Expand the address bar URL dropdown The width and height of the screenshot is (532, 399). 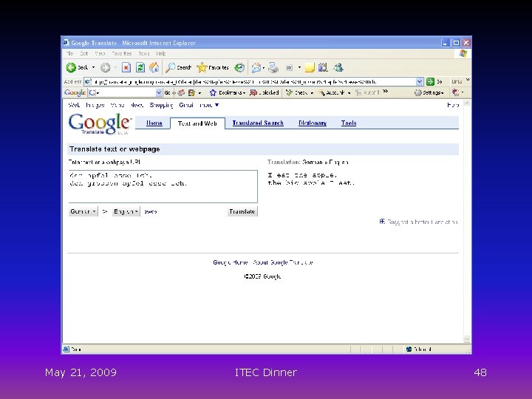click(x=420, y=81)
